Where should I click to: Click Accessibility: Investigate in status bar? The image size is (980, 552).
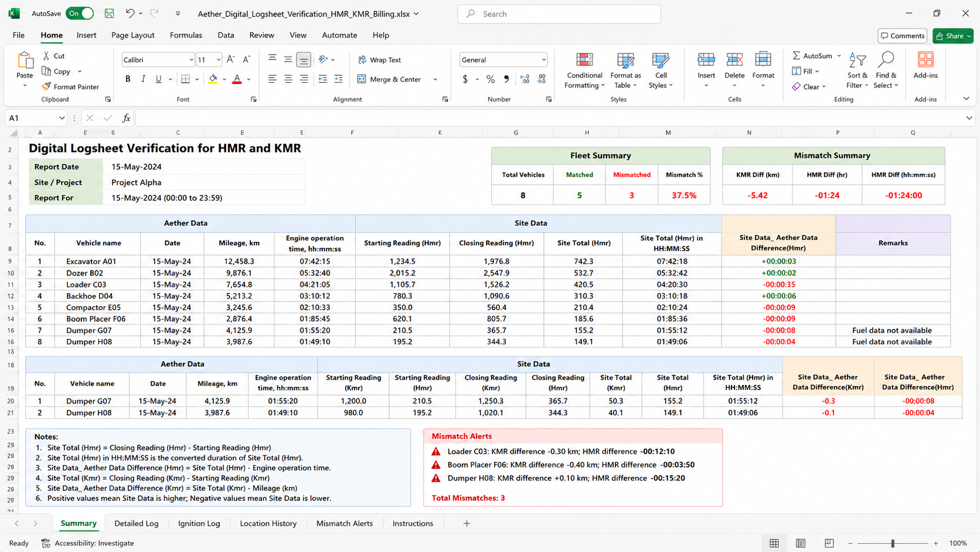tap(87, 543)
